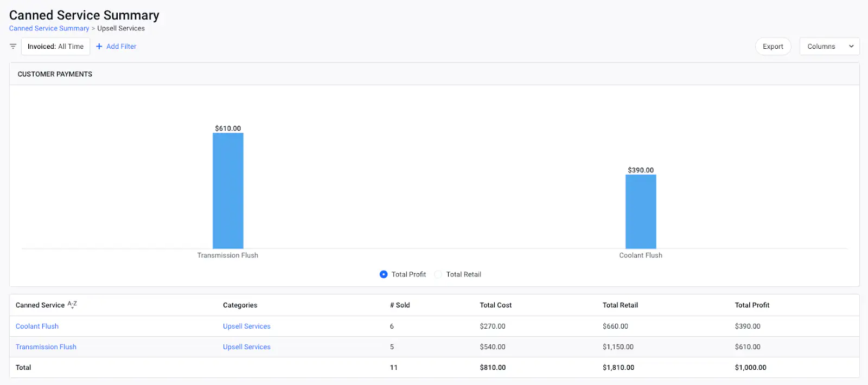Sort by the # Sold column header
The height and width of the screenshot is (385, 868).
tap(400, 305)
